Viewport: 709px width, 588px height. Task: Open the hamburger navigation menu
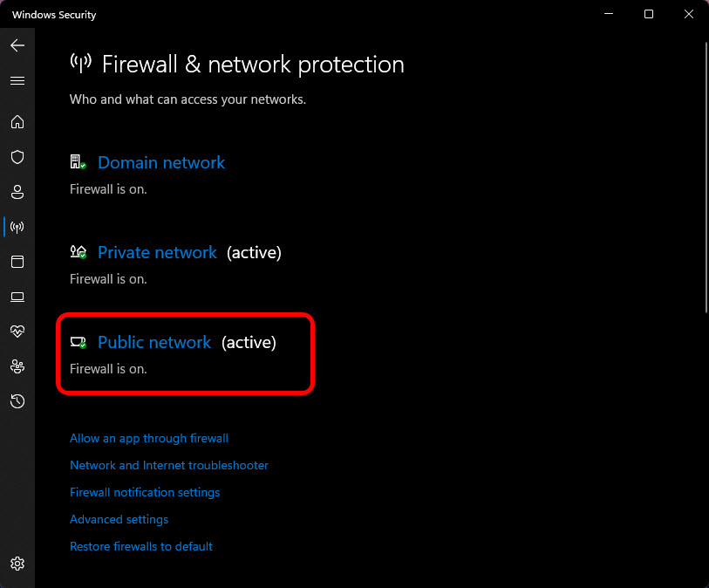click(17, 80)
